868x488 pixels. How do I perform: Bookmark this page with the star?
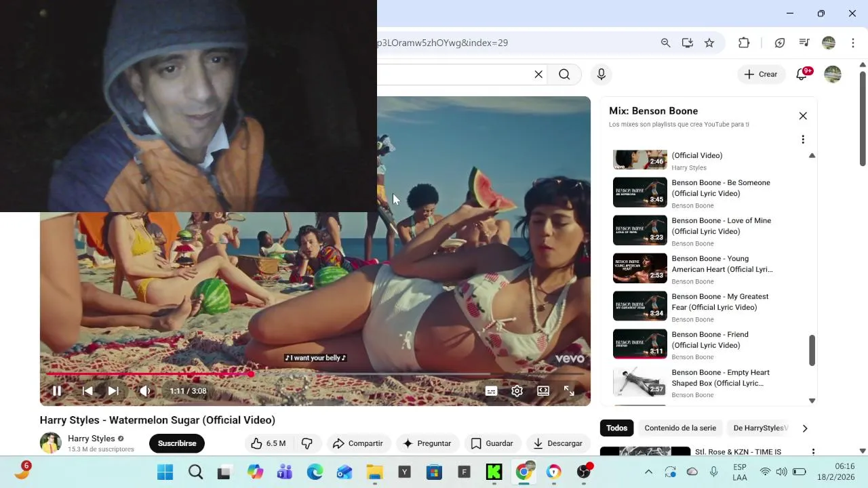click(709, 43)
